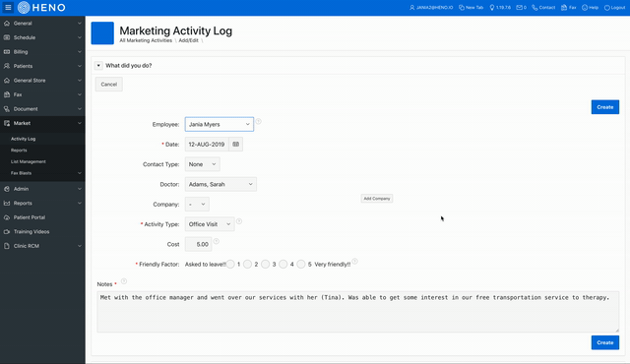Select Friendly Factor rating 1
The height and width of the screenshot is (364, 630).
230,264
